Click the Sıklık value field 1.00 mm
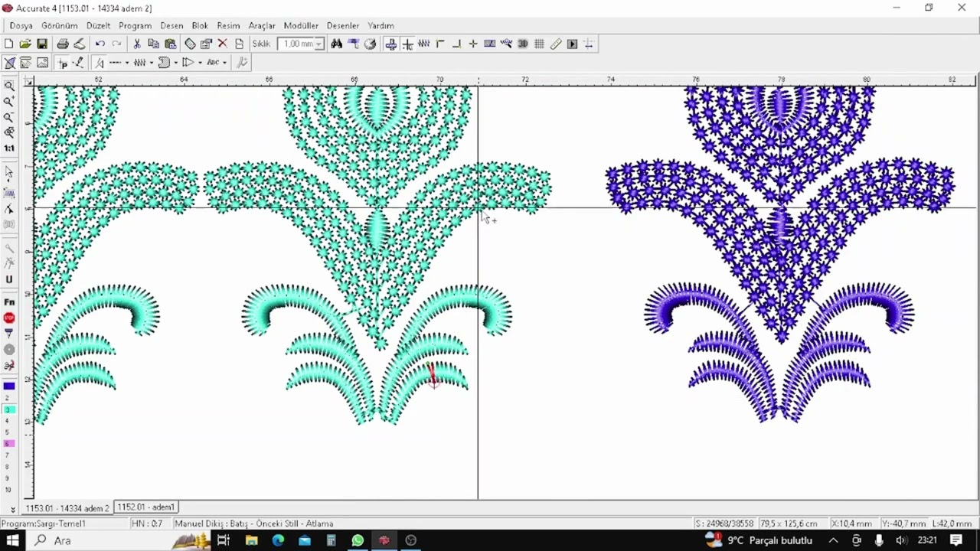 pos(296,44)
